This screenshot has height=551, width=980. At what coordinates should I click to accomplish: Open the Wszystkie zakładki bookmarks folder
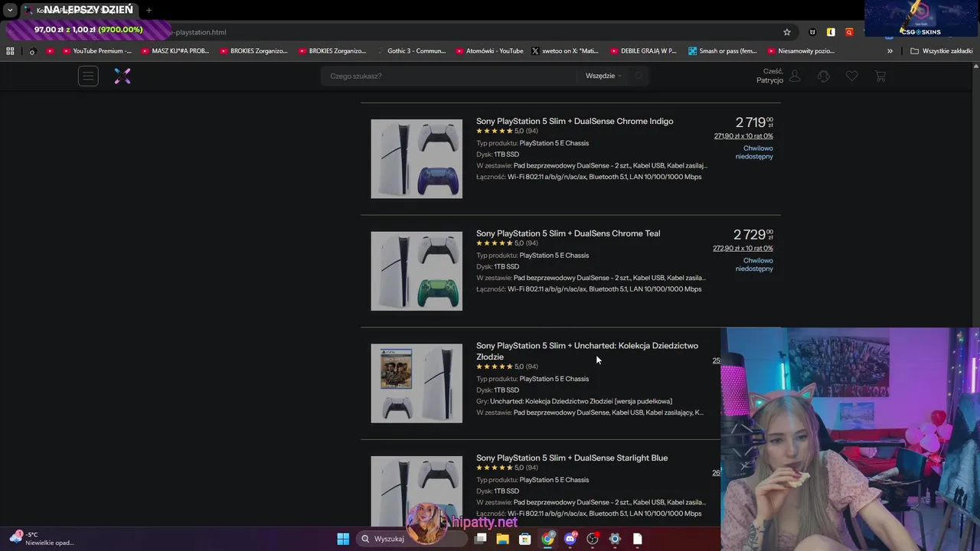click(942, 51)
